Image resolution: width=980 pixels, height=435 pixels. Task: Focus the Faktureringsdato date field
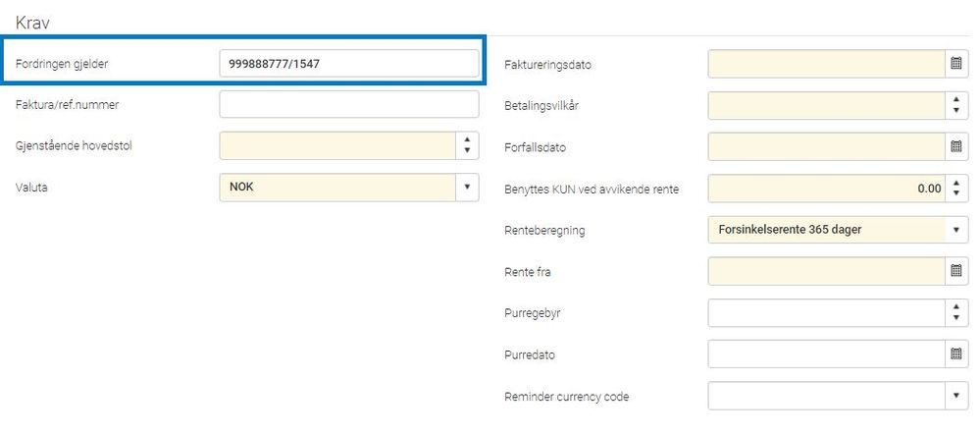826,64
